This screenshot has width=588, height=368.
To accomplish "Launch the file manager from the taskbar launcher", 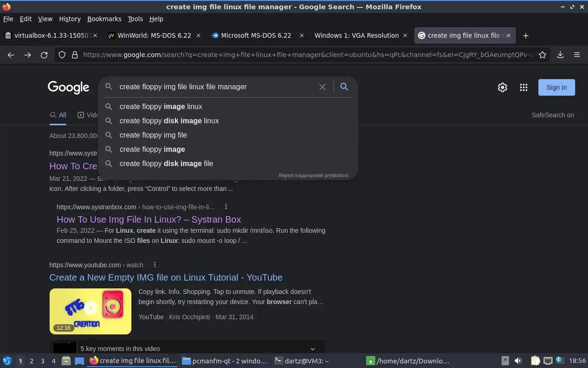I will click(x=66, y=361).
